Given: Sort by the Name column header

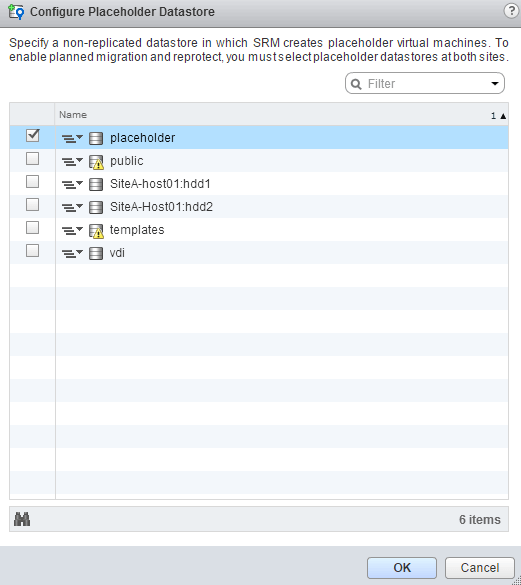Looking at the screenshot, I should (x=73, y=115).
